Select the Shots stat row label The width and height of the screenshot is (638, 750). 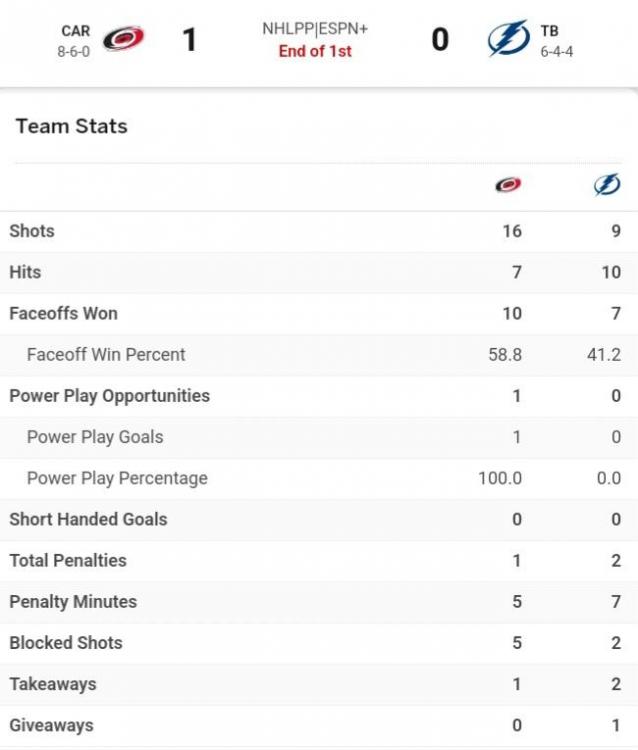[32, 231]
